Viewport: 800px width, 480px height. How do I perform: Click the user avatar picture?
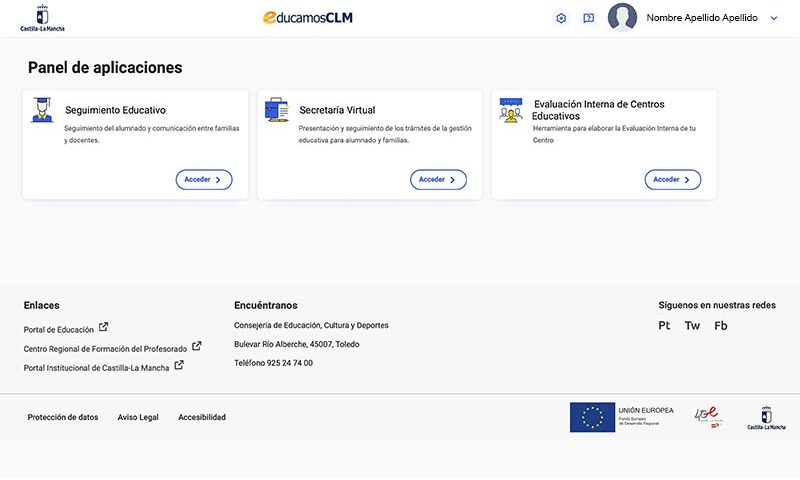tap(622, 17)
